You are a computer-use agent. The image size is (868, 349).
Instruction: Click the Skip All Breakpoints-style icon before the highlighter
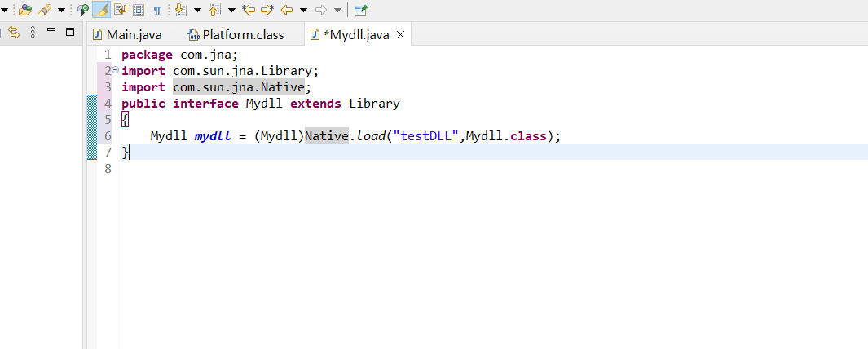[x=82, y=10]
